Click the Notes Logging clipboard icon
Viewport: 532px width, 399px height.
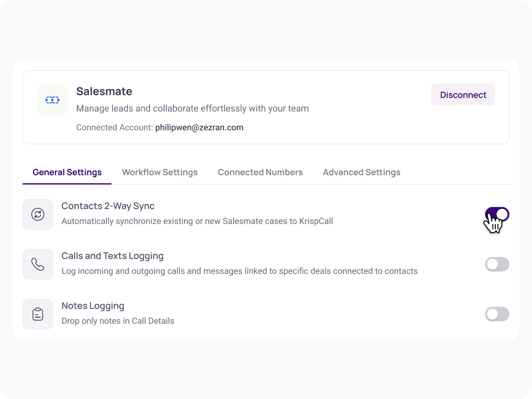pyautogui.click(x=38, y=314)
